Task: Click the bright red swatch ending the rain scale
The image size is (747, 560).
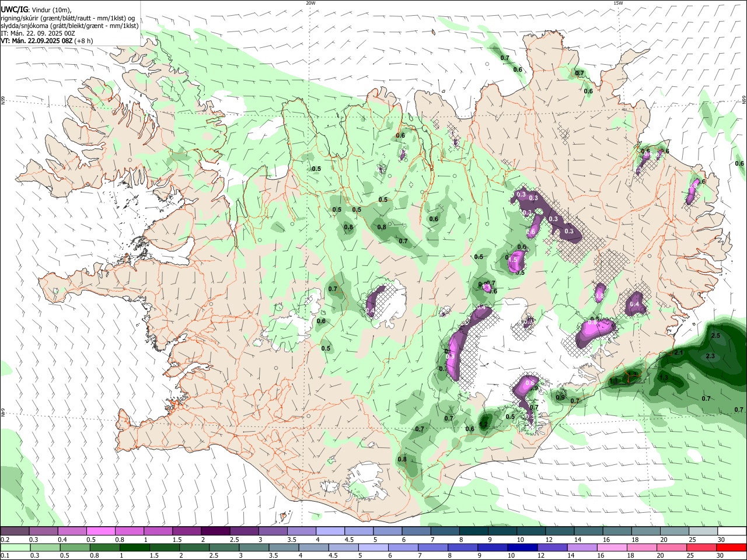Action: tap(731, 547)
